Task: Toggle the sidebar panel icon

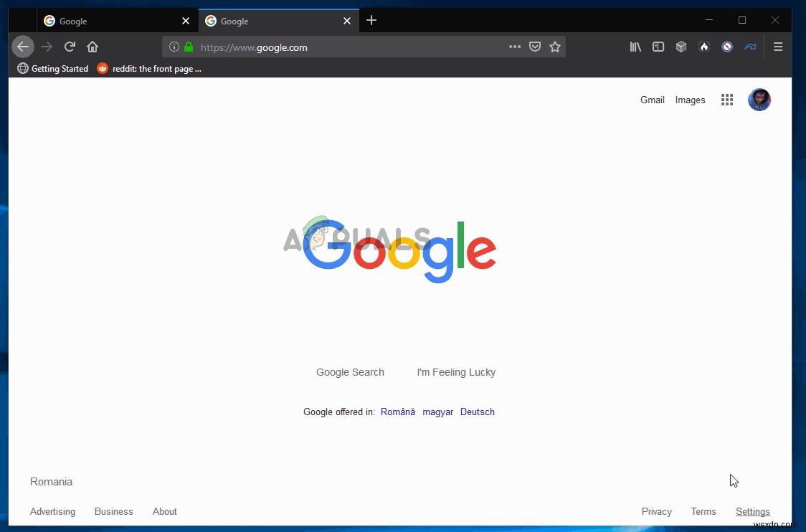Action: [x=658, y=47]
